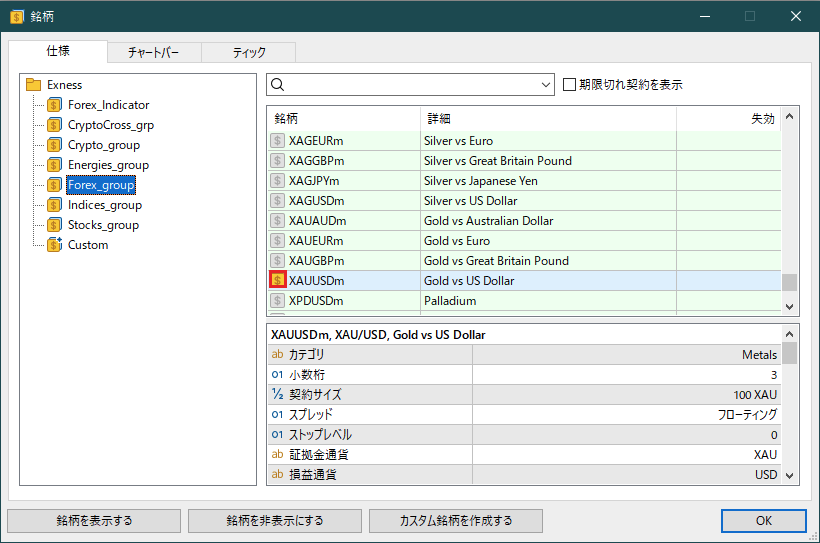Switch to the チャートバー tab

155,53
